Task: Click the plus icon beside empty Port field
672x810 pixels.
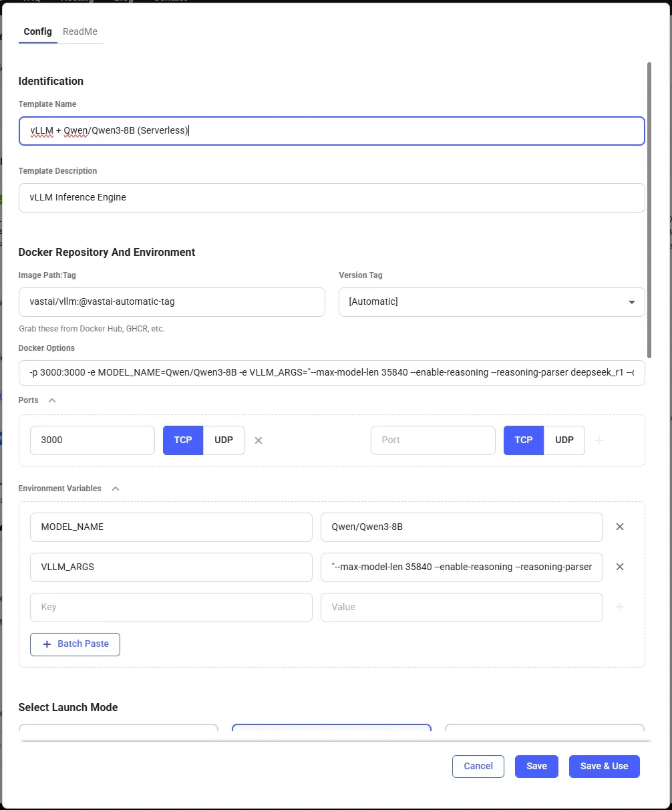Action: point(599,440)
